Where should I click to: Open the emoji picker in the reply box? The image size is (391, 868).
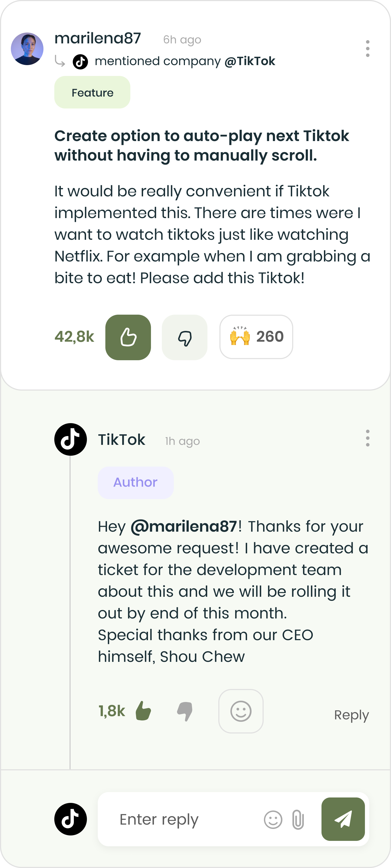pyautogui.click(x=273, y=819)
